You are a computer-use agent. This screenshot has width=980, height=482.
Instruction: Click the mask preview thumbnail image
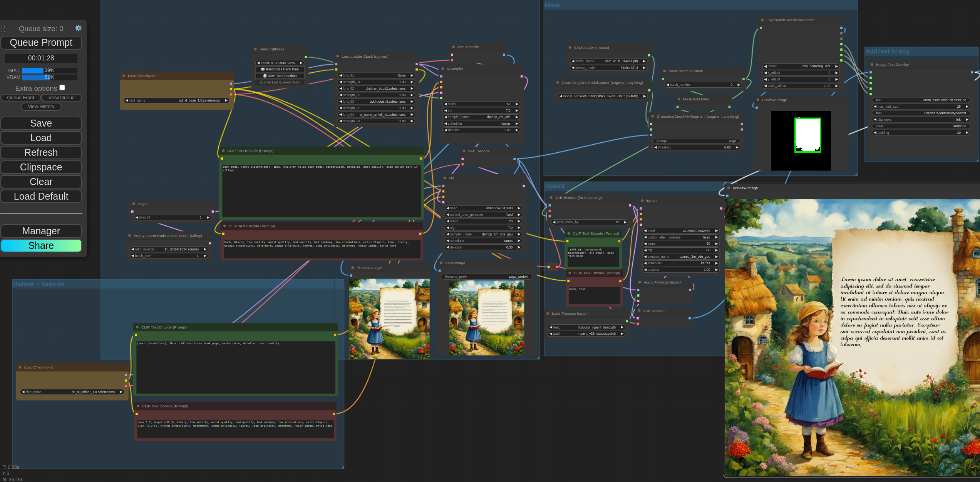(x=801, y=140)
